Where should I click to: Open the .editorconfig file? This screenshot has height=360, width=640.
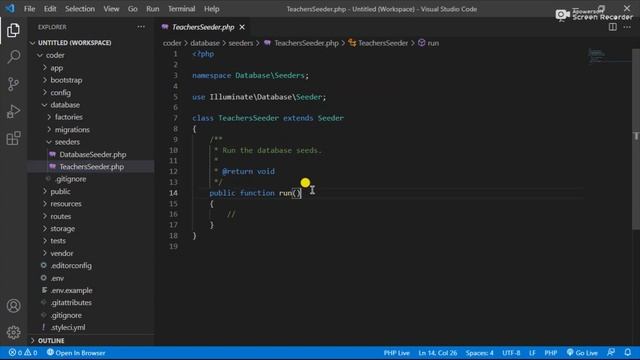[x=91, y=266]
